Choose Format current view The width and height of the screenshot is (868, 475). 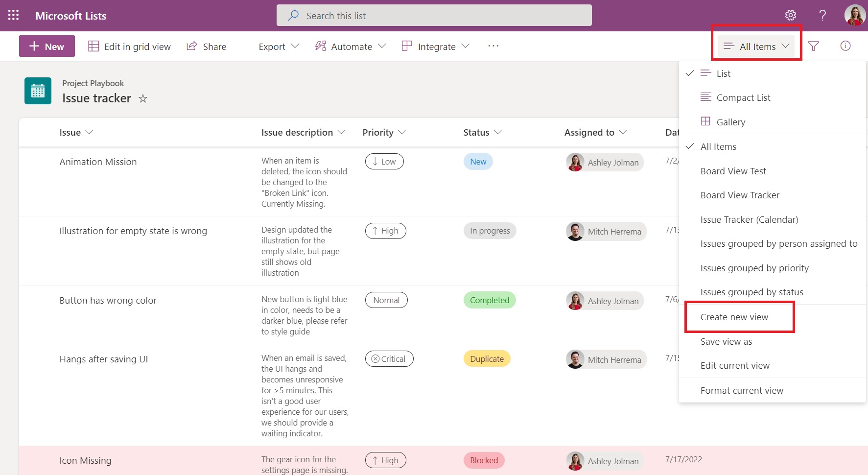click(773, 390)
